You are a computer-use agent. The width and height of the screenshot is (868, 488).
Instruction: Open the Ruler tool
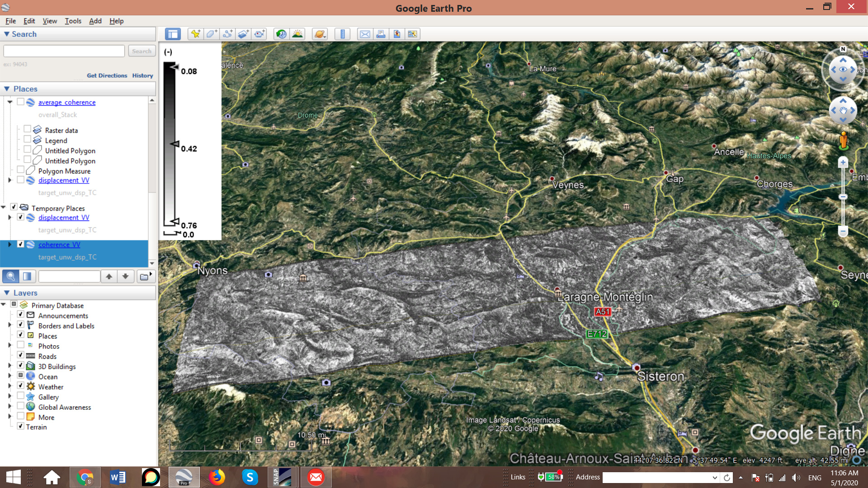coord(342,34)
